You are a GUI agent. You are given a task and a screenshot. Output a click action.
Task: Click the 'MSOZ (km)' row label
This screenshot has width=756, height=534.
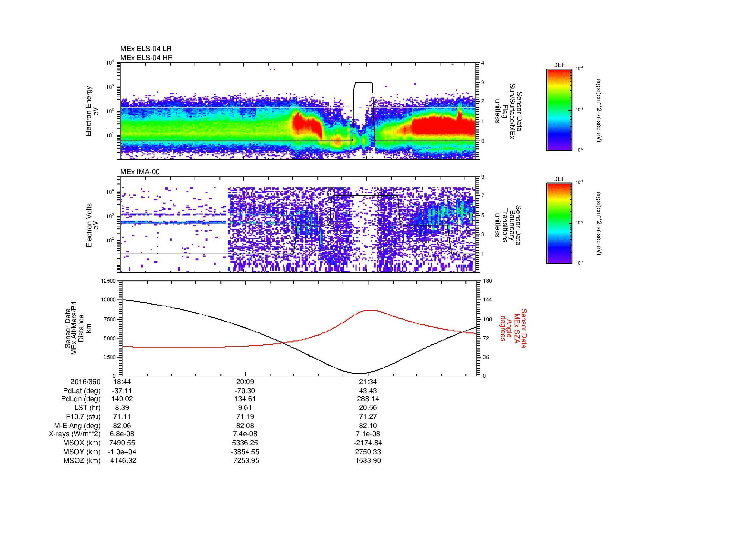[82, 461]
